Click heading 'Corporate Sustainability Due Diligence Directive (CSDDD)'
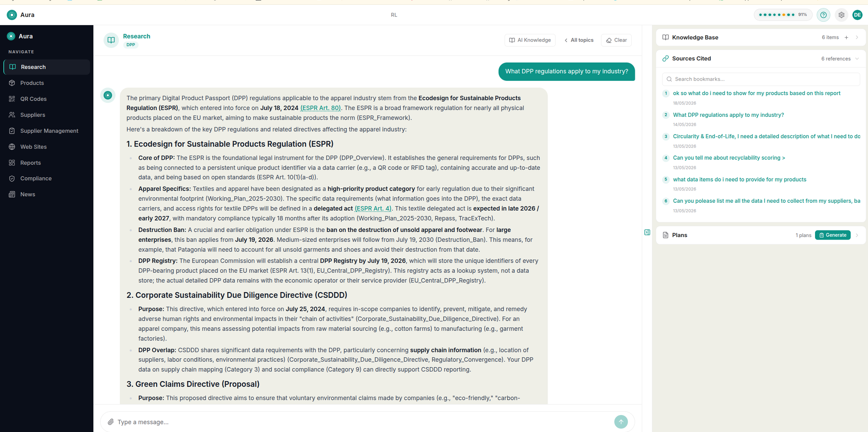 [x=237, y=295]
